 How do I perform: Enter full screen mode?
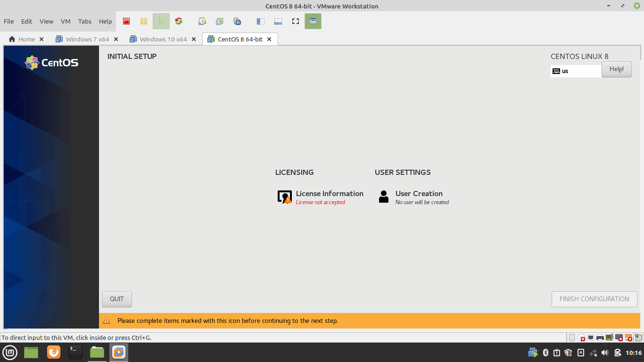[296, 21]
